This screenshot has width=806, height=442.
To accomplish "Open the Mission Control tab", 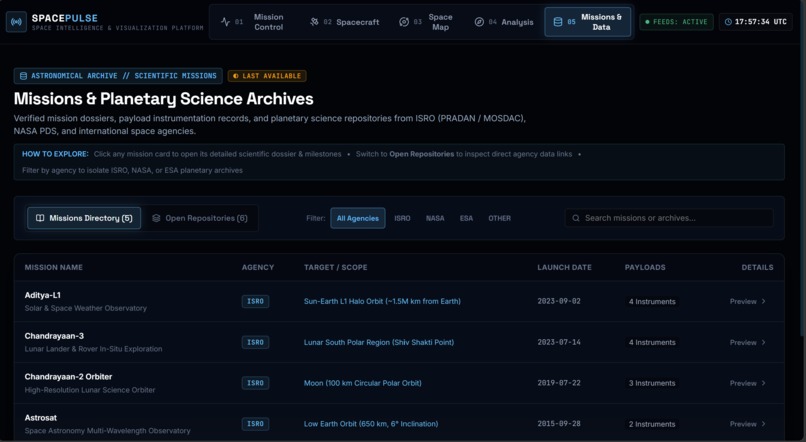I will [x=253, y=22].
